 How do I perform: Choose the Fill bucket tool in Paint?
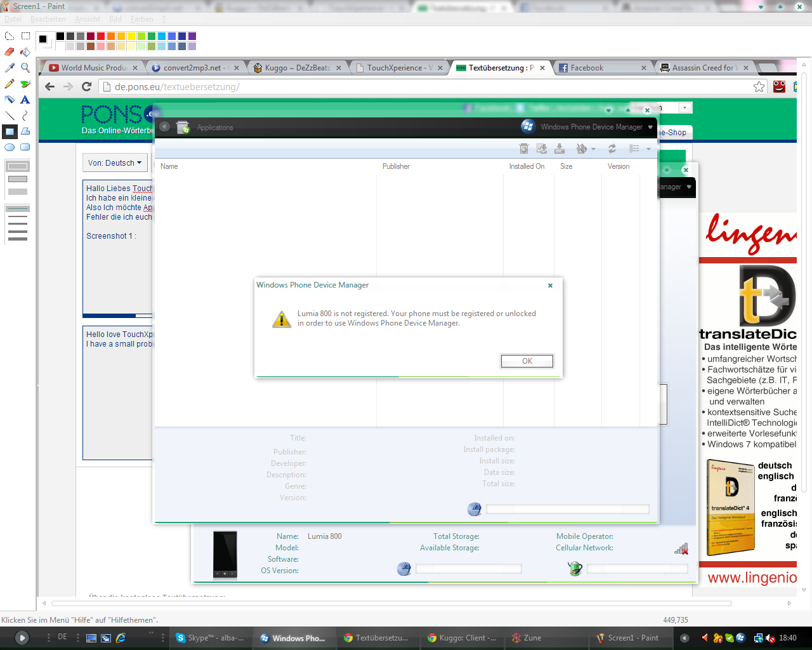tap(25, 52)
